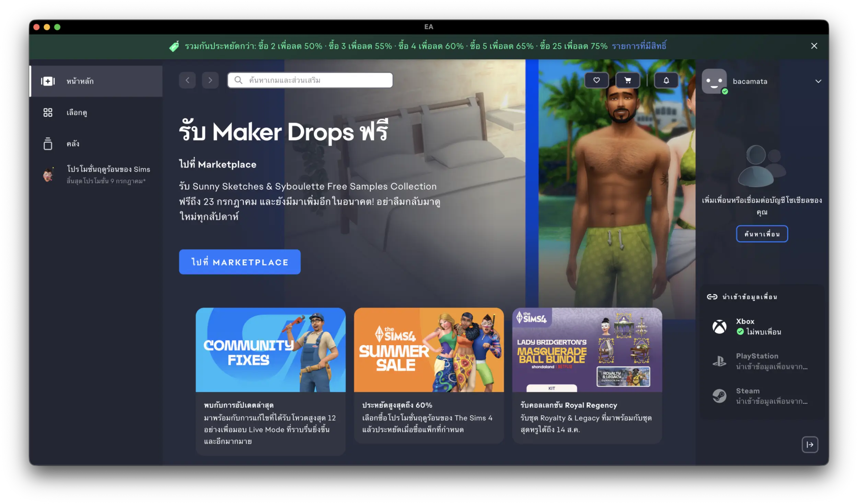Viewport: 858px width, 504px height.
Task: Click the นำเข้าข้อมูลเพื่อน section heading
Action: [750, 297]
